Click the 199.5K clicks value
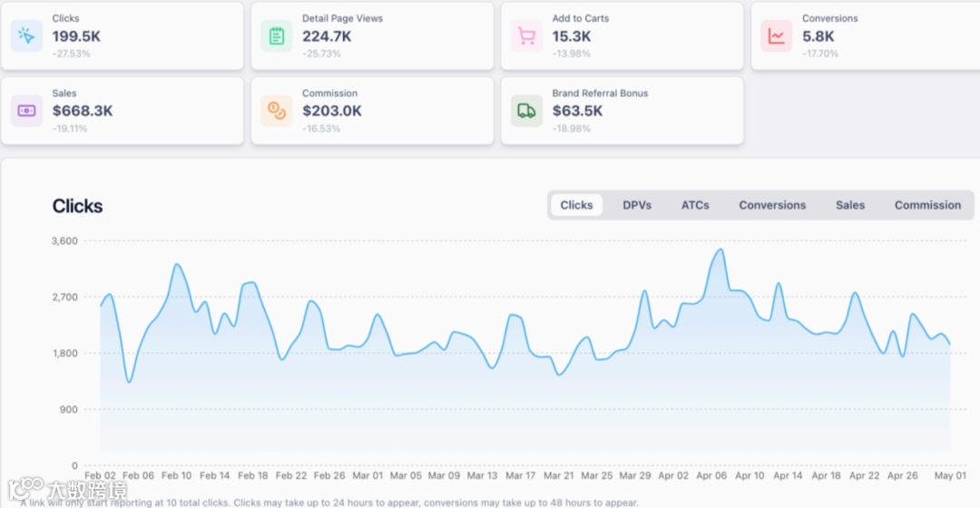The height and width of the screenshot is (508, 980). pos(76,36)
